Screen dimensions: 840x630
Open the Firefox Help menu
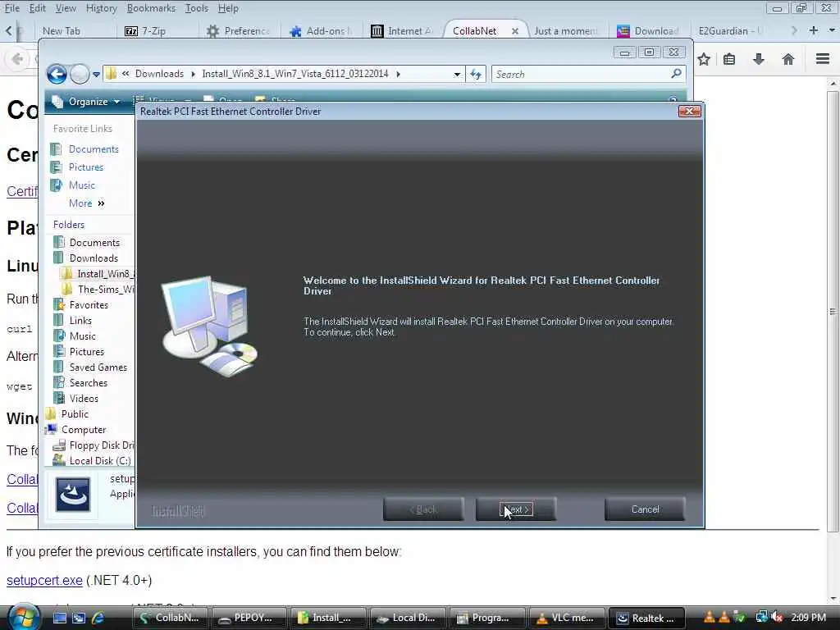click(x=228, y=8)
